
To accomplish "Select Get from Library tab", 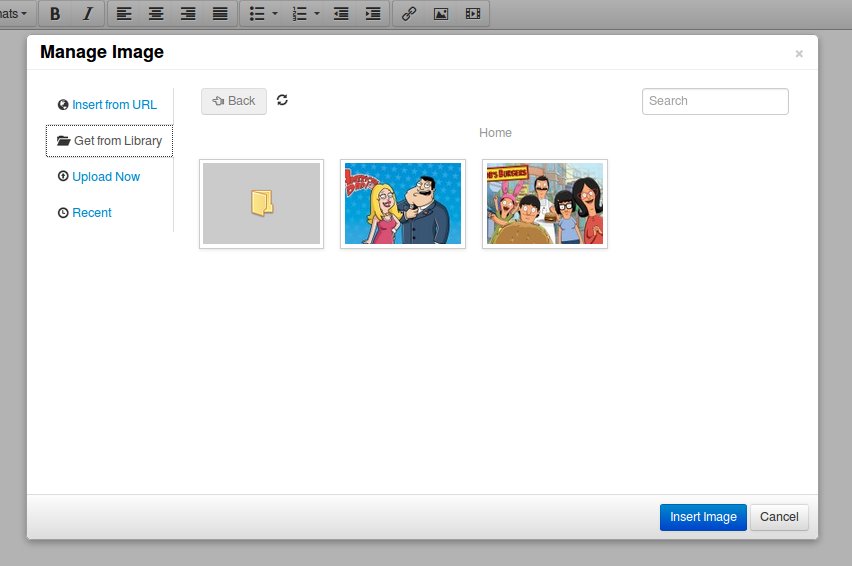I will (109, 141).
